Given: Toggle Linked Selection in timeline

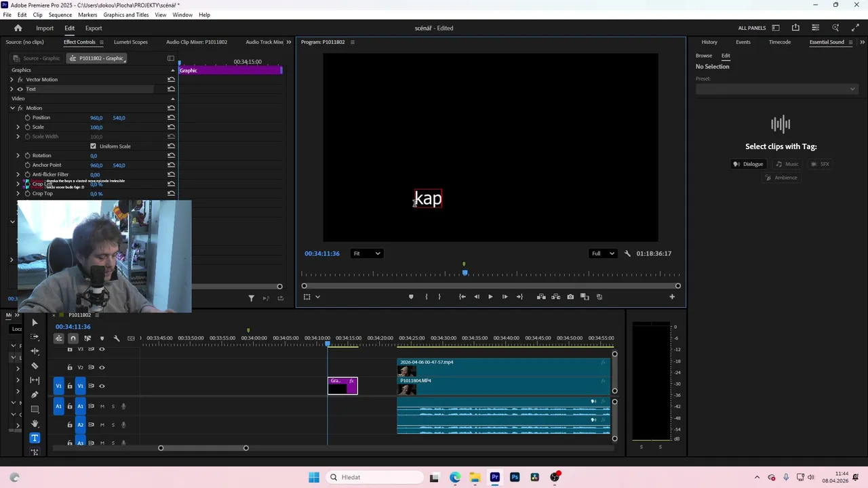Looking at the screenshot, I should pos(87,338).
